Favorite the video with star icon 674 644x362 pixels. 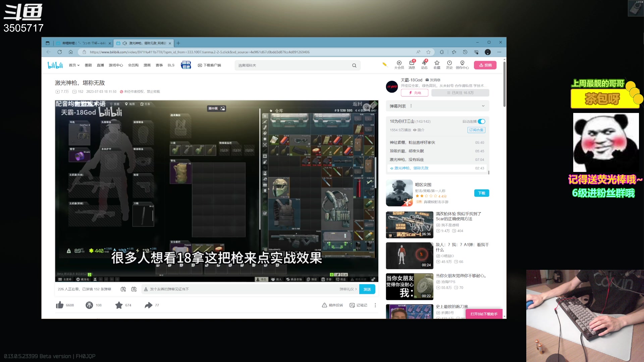point(119,305)
